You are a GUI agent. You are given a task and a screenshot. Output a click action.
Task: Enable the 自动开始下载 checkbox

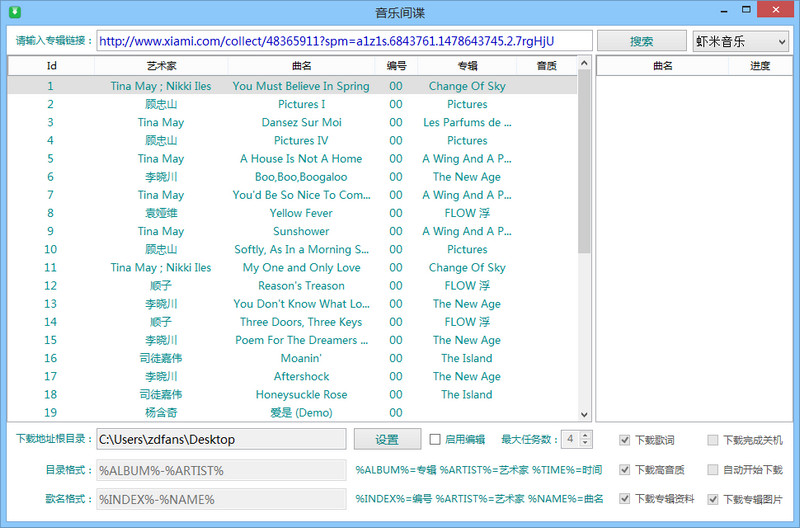[713, 469]
